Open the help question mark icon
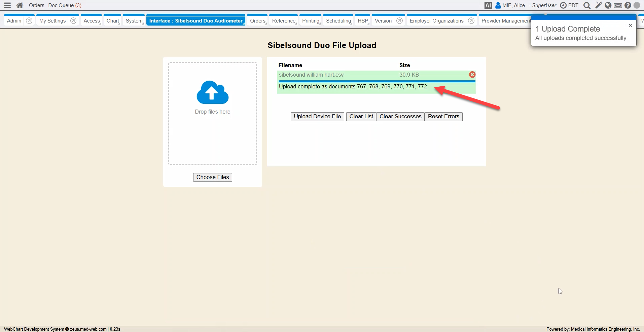The height and width of the screenshot is (332, 644). click(628, 5)
